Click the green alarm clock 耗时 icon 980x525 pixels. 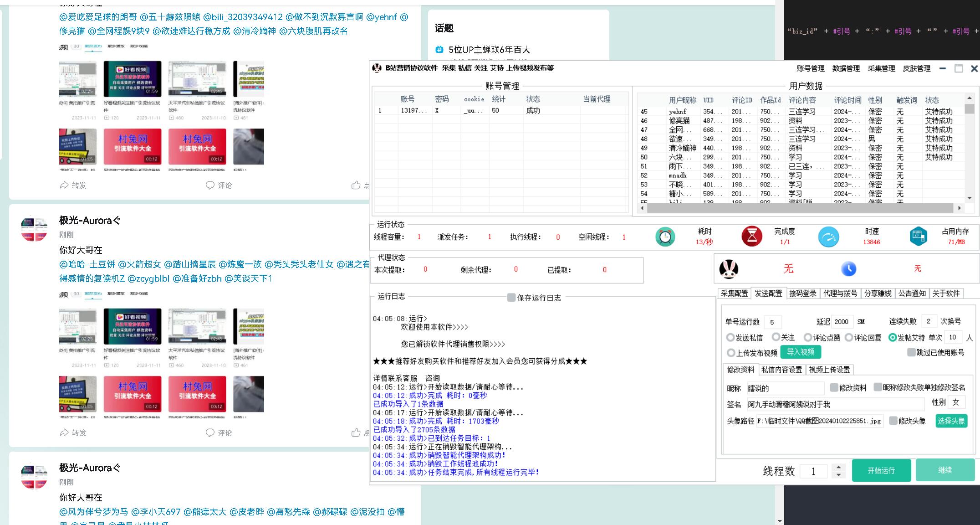coord(665,237)
